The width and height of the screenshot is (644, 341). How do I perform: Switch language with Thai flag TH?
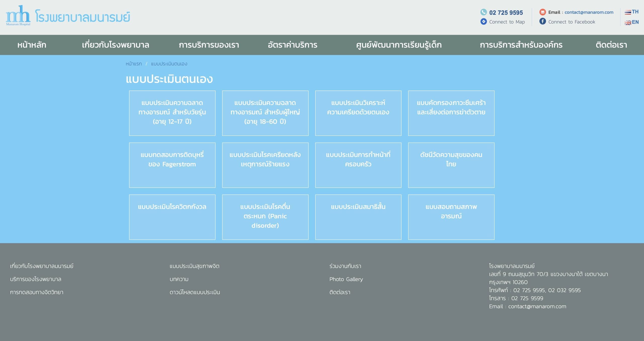(x=631, y=12)
